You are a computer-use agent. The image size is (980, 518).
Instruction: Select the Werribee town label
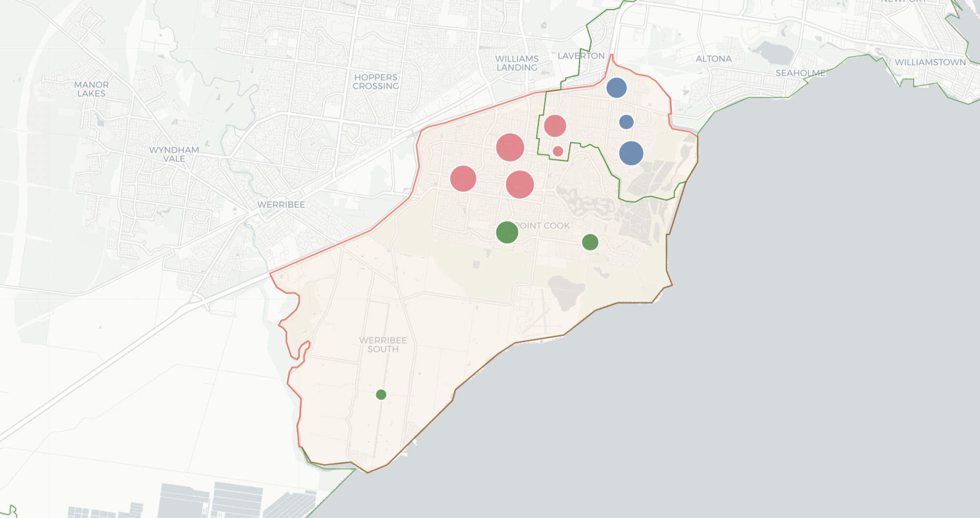tap(281, 205)
